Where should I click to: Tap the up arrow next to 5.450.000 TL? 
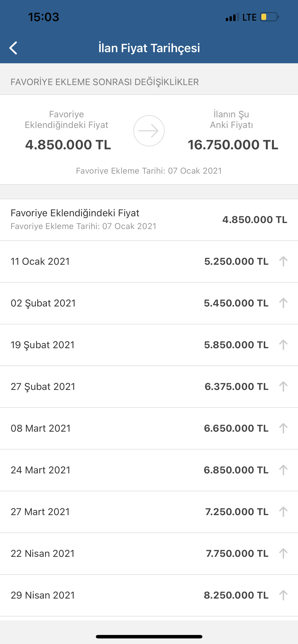283,303
